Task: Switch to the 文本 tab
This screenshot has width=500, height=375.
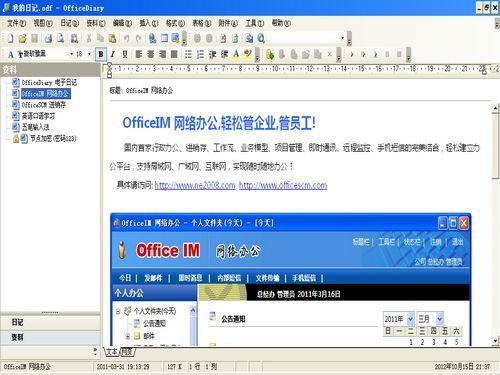Action: (112, 351)
